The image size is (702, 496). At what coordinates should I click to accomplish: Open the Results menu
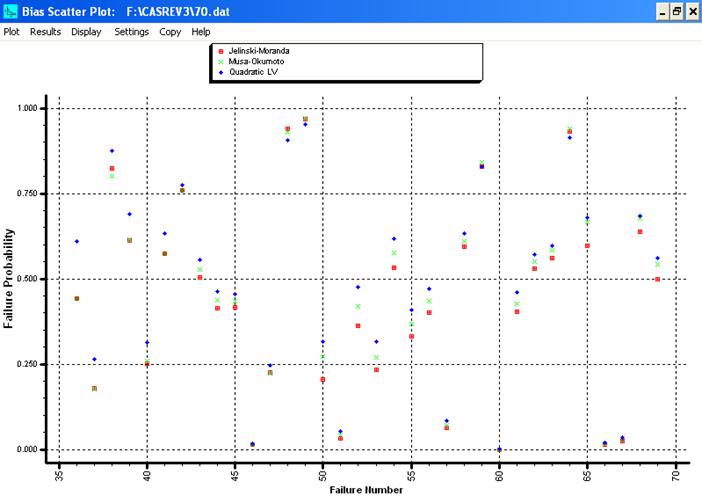coord(45,31)
